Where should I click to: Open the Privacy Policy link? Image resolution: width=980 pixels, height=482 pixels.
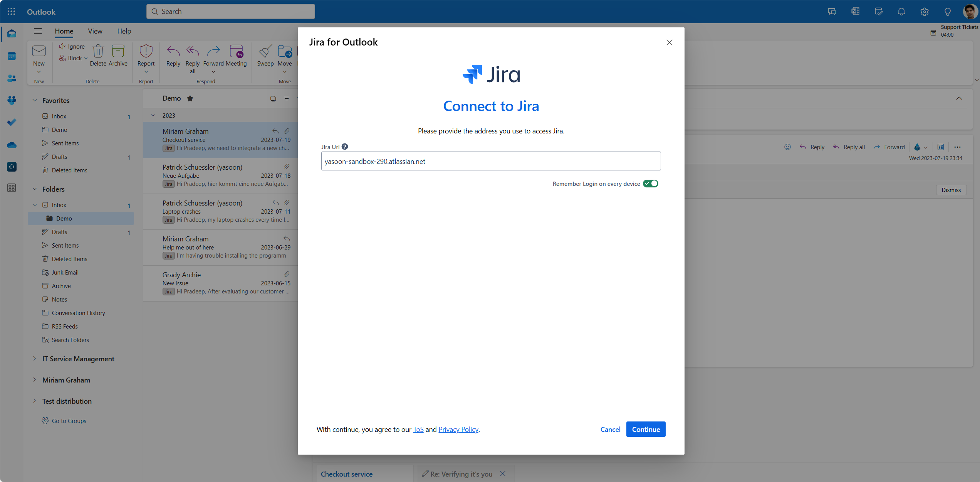pos(458,429)
